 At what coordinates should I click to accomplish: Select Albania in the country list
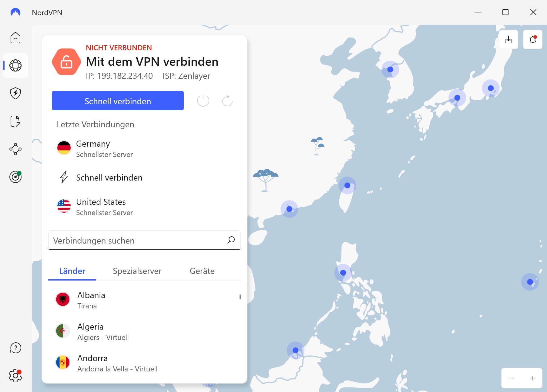click(144, 300)
